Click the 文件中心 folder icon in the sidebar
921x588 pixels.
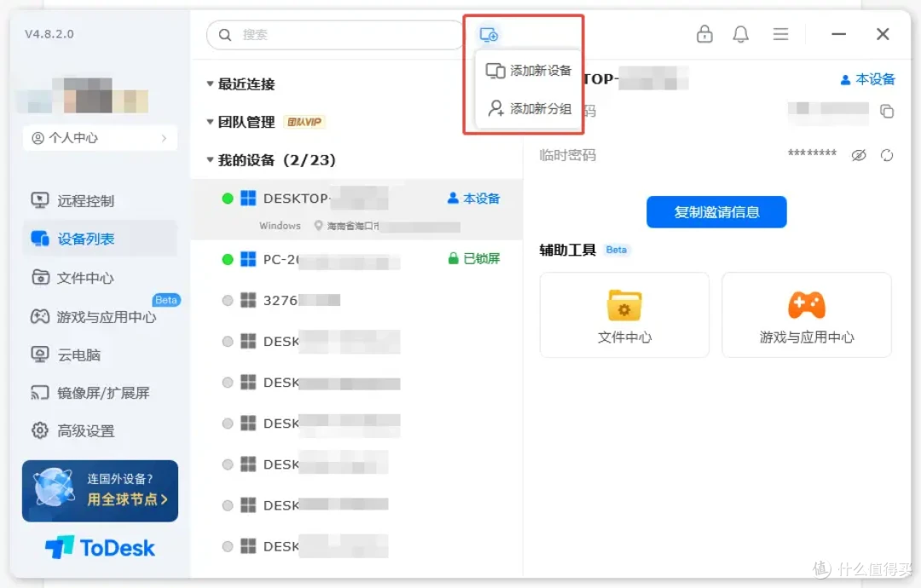click(x=40, y=277)
